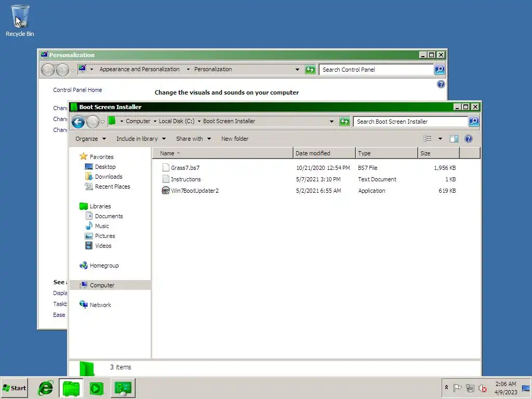This screenshot has height=399, width=532.
Task: Open Videos library
Action: coord(103,245)
